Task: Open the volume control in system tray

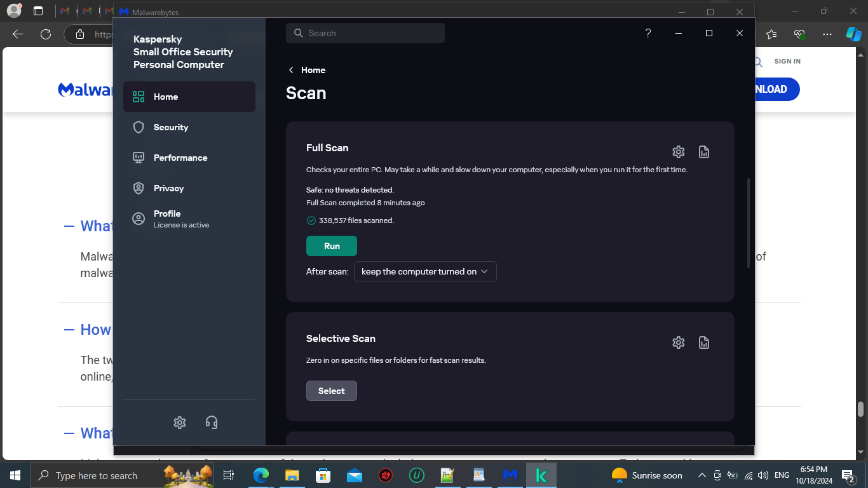Action: point(763,475)
